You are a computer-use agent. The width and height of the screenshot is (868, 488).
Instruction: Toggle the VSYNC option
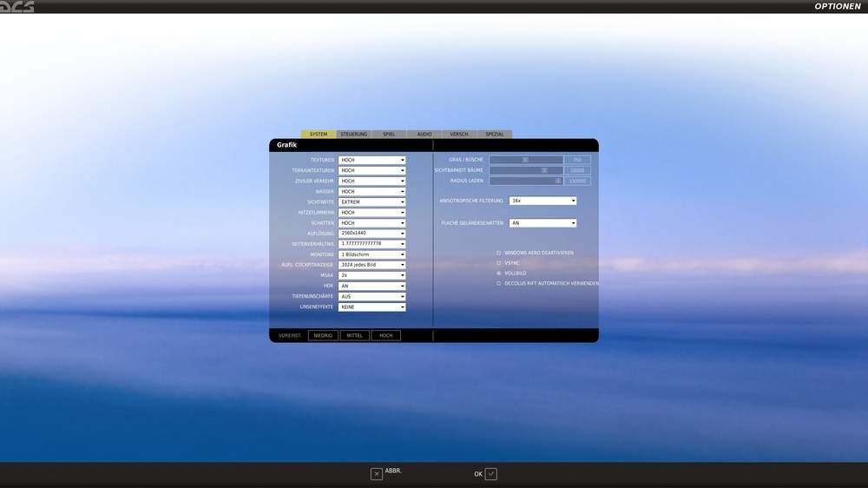click(x=499, y=263)
